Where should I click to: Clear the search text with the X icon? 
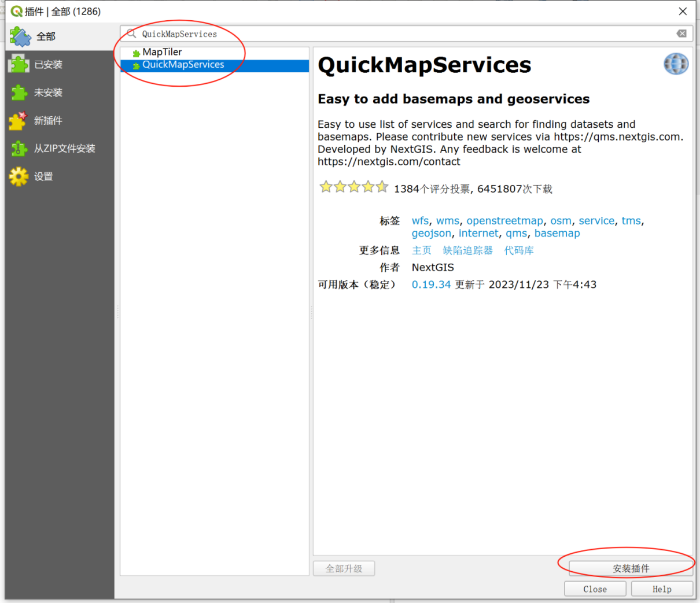coord(681,34)
